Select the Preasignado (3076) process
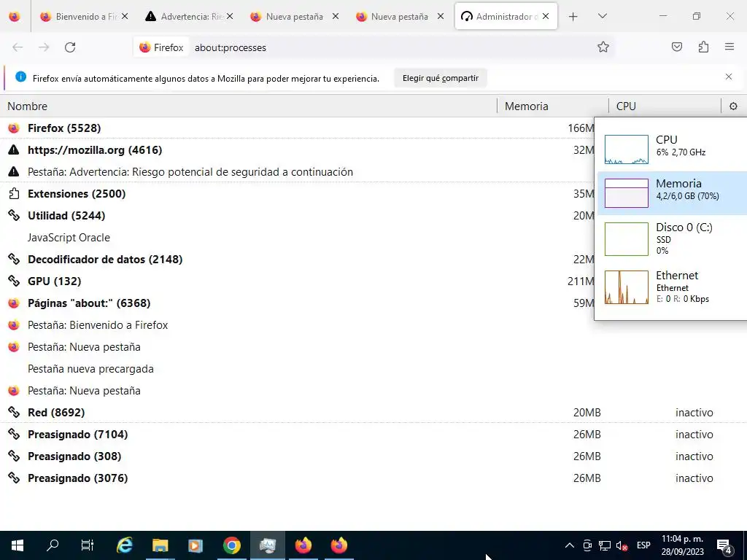 pos(373,478)
